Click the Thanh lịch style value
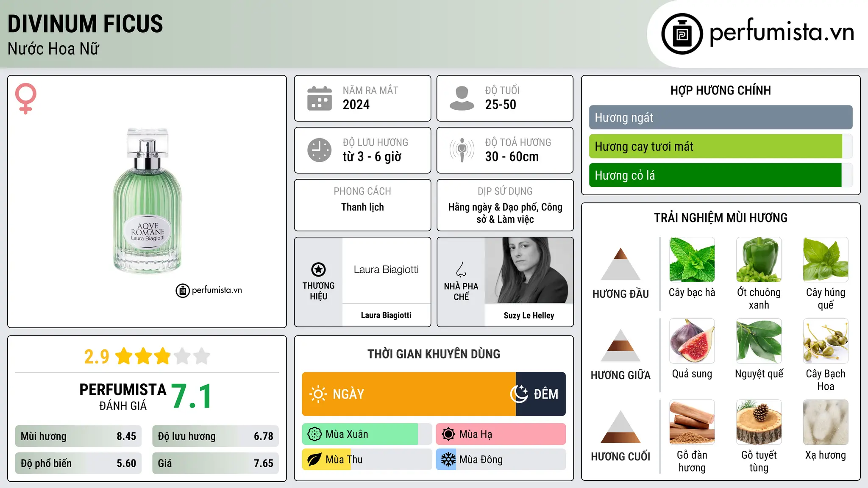The height and width of the screenshot is (488, 868). click(362, 207)
